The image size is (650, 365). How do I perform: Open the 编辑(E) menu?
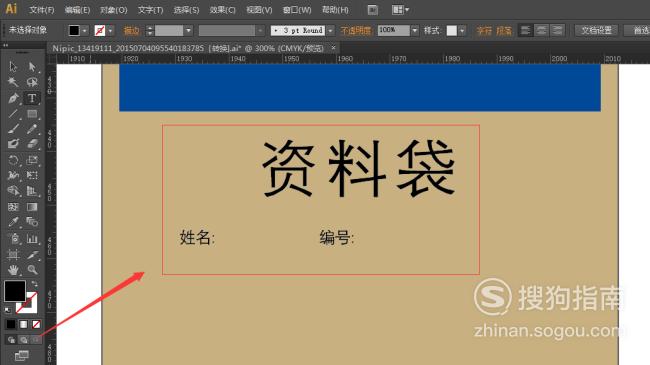[78, 10]
